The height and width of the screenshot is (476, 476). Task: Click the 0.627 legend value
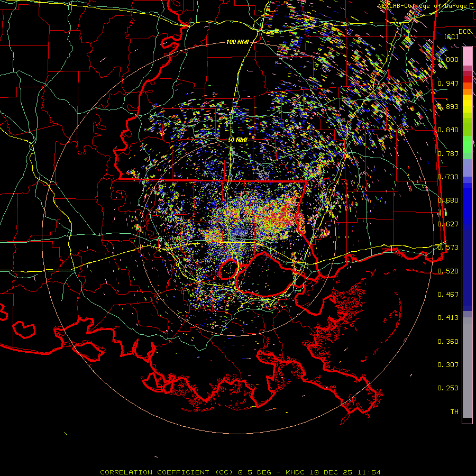pyautogui.click(x=448, y=224)
